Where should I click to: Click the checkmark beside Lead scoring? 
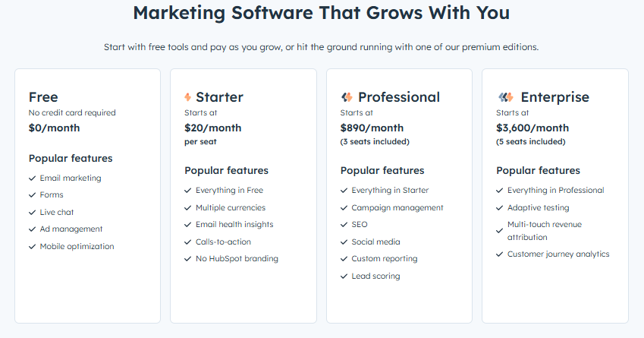(x=344, y=276)
